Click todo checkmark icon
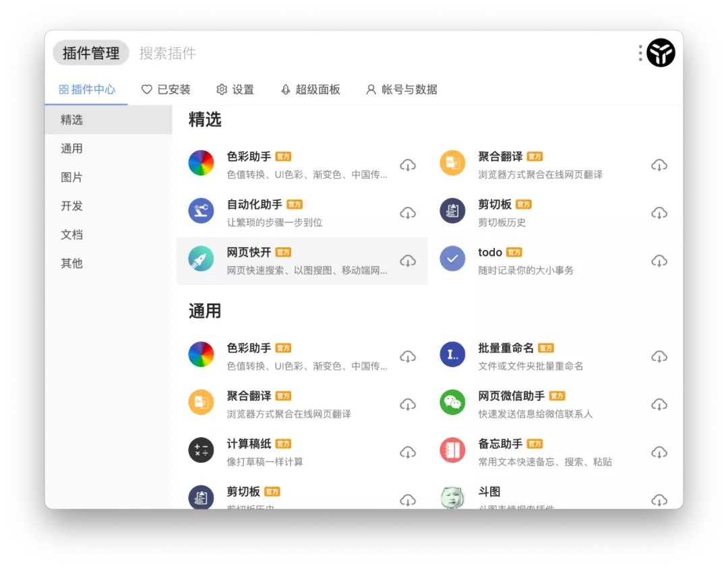The height and width of the screenshot is (568, 728). click(453, 259)
